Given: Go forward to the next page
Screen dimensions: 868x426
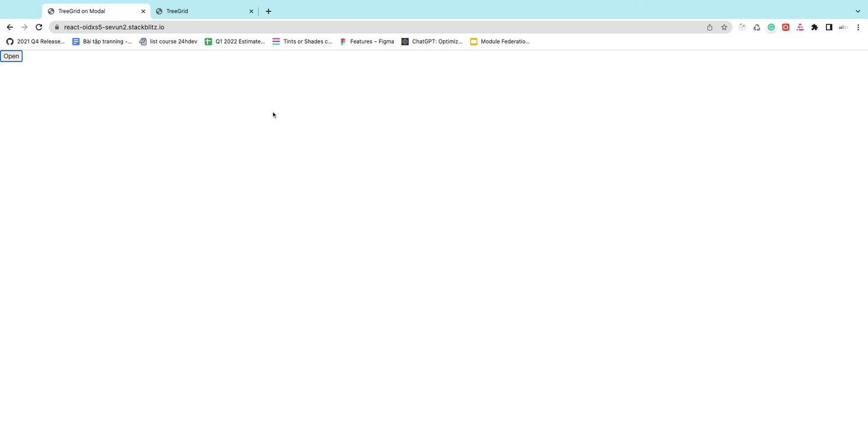Looking at the screenshot, I should point(24,27).
